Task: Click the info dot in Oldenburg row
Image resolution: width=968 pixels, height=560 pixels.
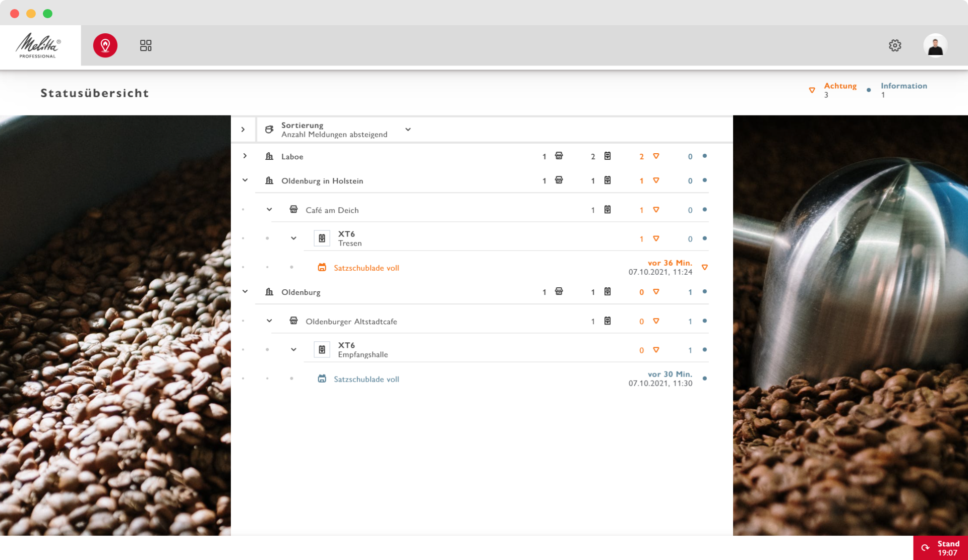Action: coord(705,291)
